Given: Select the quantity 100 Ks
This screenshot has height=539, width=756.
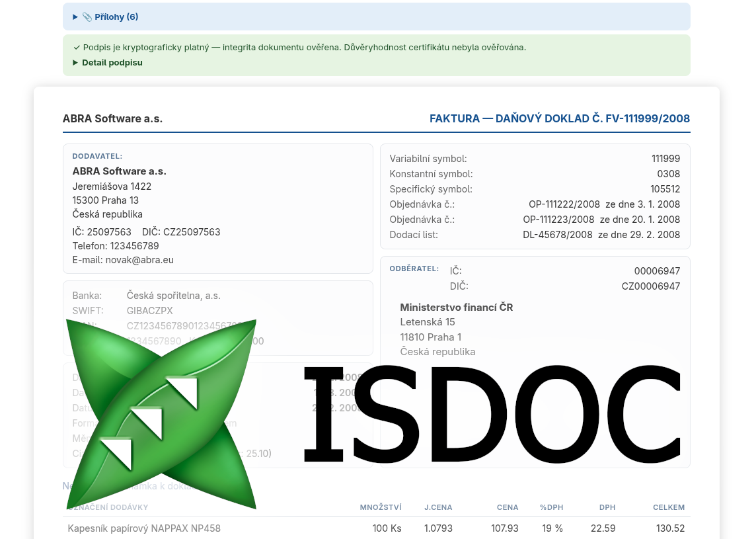Looking at the screenshot, I should click(x=387, y=529).
